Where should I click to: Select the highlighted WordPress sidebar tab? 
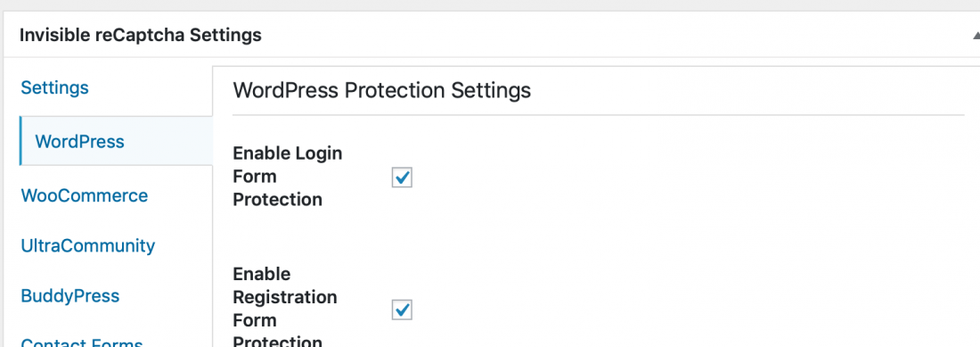(x=116, y=141)
